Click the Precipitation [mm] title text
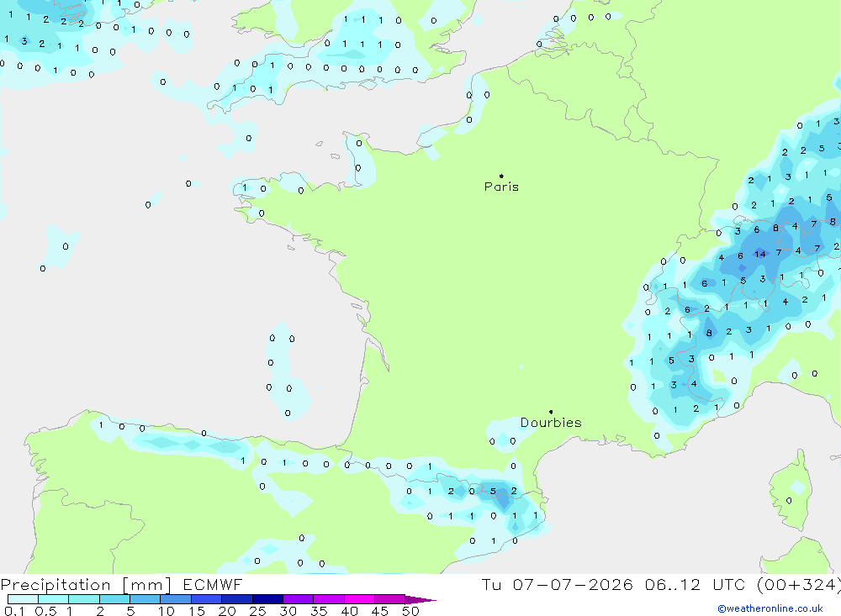 (86, 585)
